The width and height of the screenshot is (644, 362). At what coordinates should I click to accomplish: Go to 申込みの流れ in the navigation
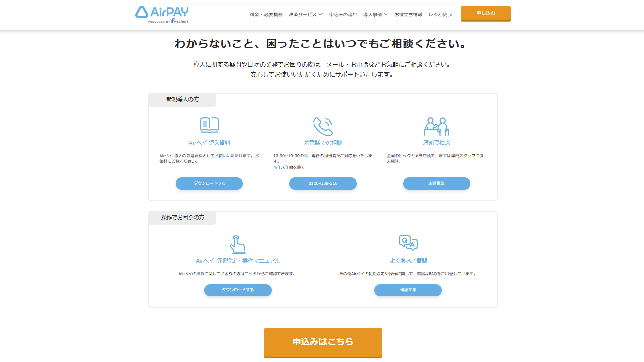(343, 14)
